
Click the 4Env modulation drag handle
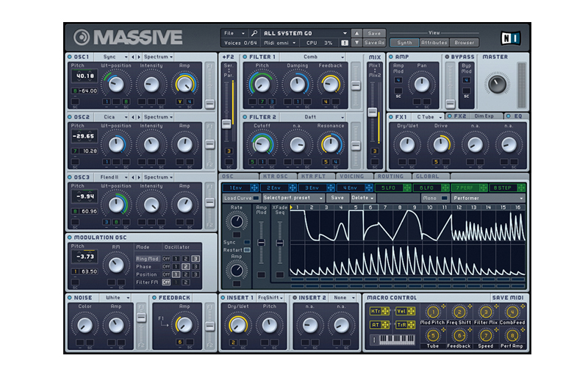click(369, 187)
